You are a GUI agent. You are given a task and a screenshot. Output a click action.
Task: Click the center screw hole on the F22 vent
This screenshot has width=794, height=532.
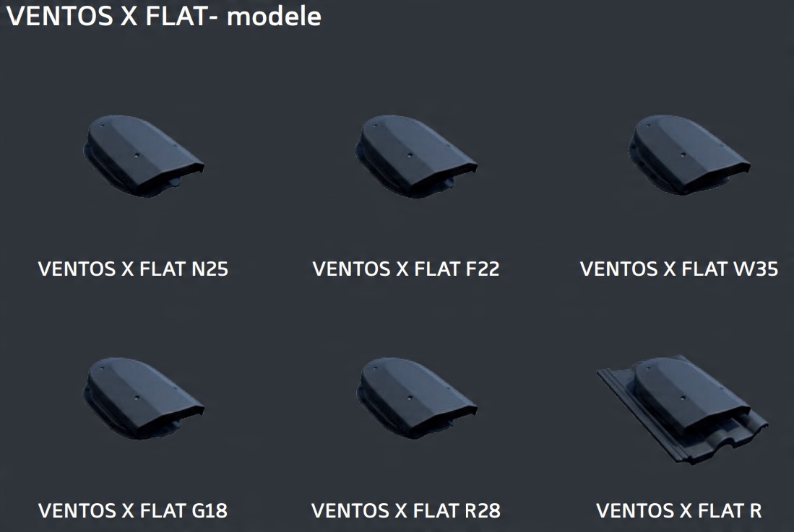point(410,154)
